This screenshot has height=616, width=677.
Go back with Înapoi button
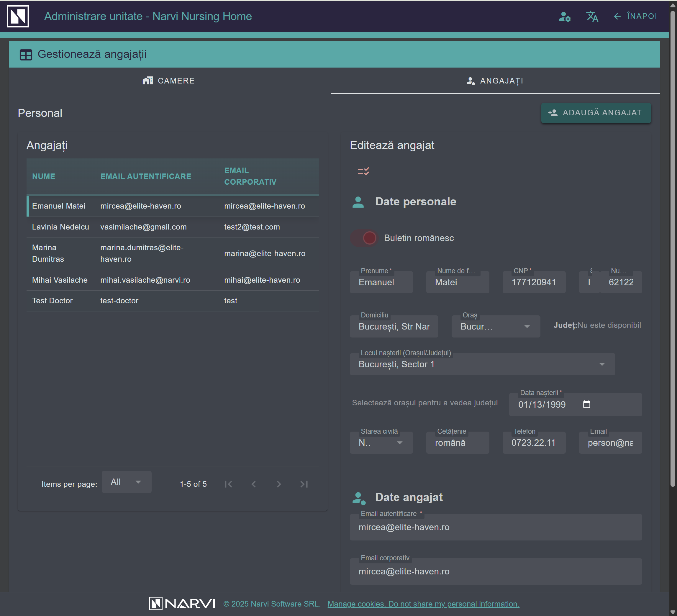(635, 16)
